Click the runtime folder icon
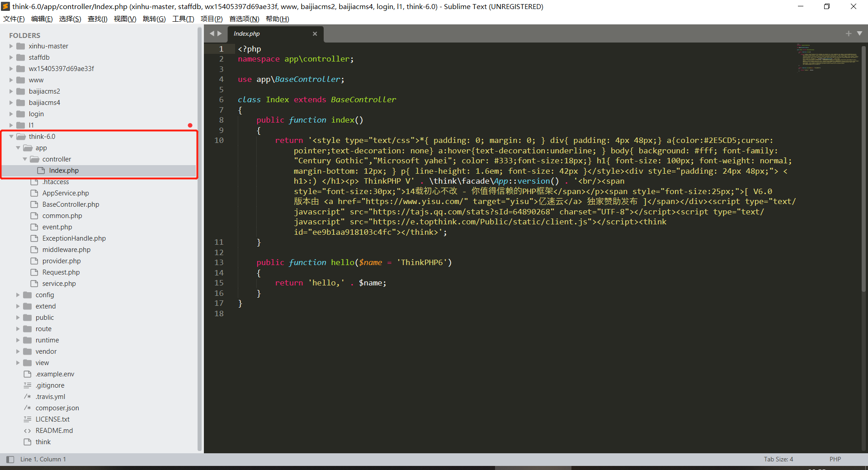868x470 pixels. coord(28,340)
